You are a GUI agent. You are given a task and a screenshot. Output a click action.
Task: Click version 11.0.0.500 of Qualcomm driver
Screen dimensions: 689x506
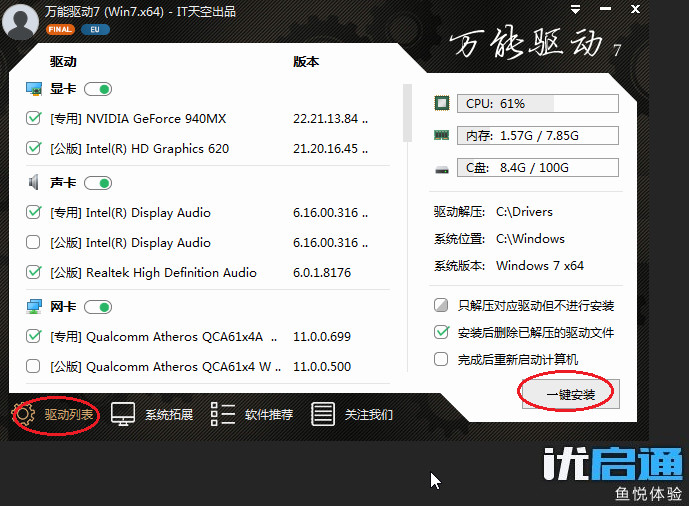(322, 366)
